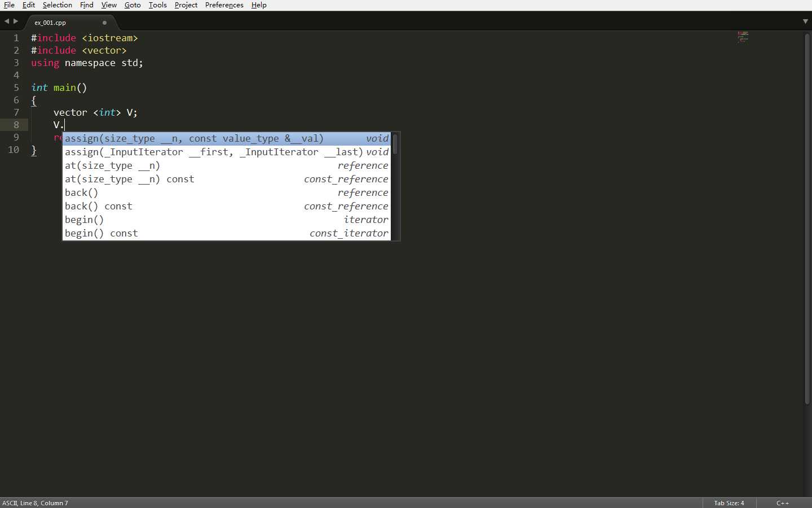
Task: Close ex_001.cpp tab via unsaved dot
Action: click(104, 23)
